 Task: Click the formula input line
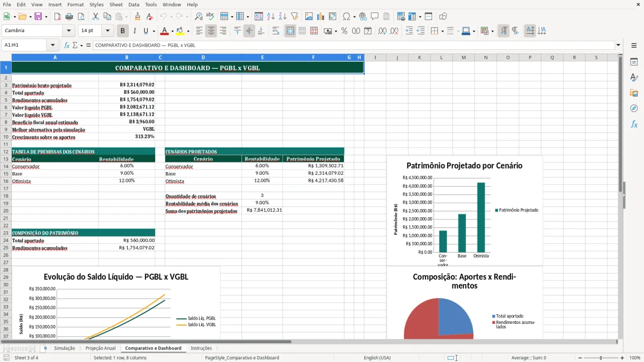[353, 46]
